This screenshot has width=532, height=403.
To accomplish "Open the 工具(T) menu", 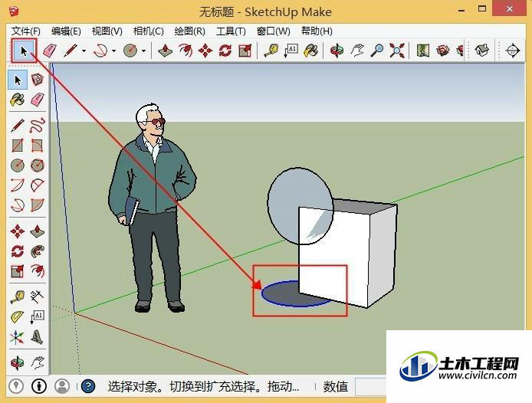I will (231, 31).
